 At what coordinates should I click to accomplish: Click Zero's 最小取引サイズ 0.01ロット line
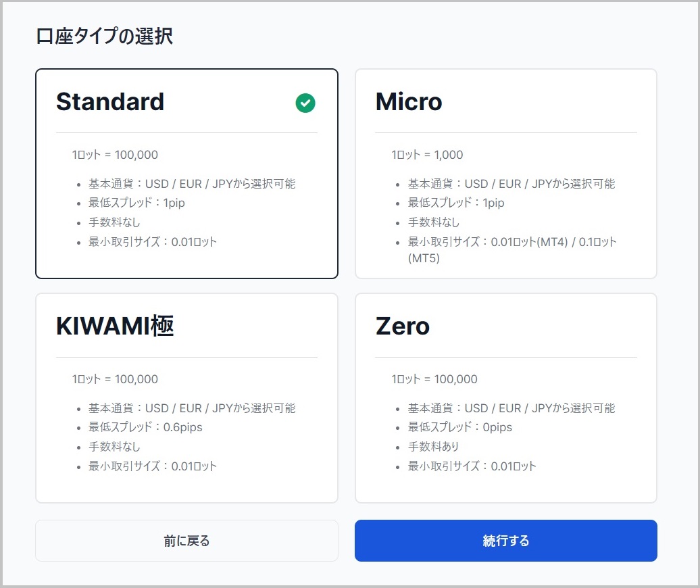[x=472, y=466]
